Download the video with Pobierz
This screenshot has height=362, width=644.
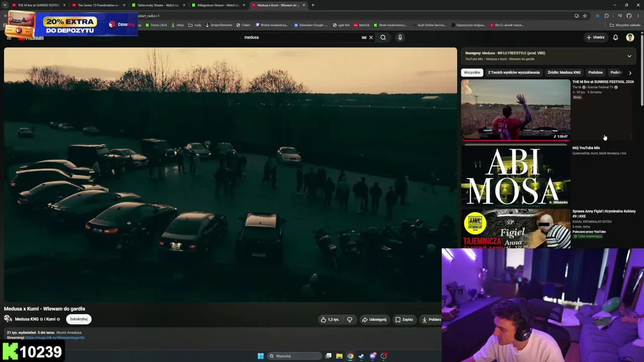point(431,319)
